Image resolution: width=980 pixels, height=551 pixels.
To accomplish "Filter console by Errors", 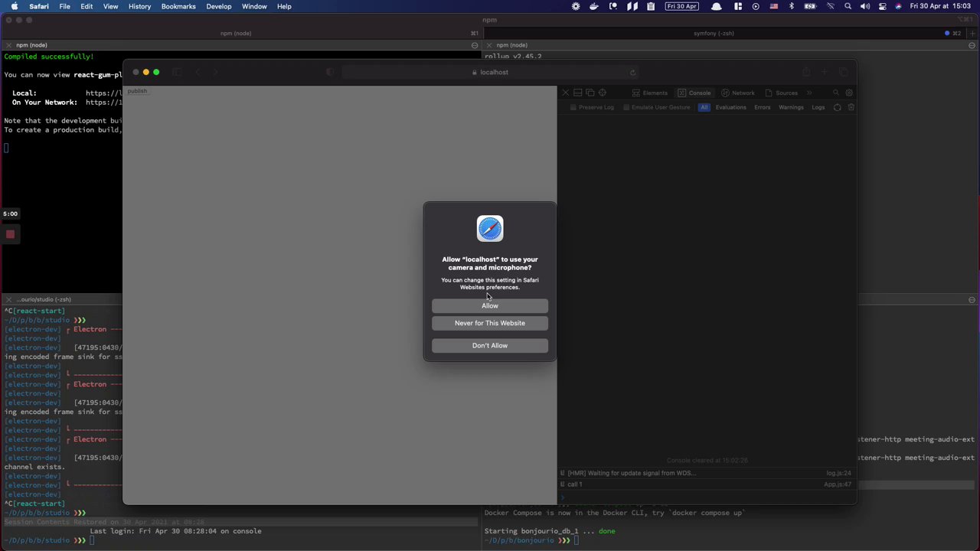I will click(762, 107).
